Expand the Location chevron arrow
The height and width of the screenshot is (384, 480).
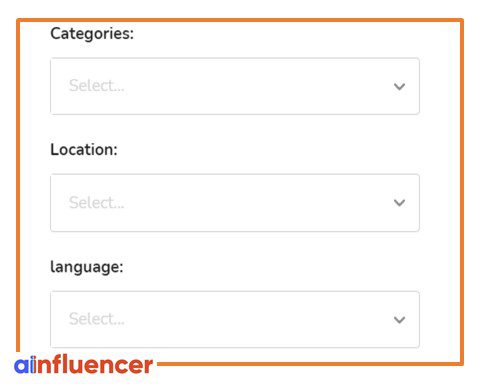(399, 203)
